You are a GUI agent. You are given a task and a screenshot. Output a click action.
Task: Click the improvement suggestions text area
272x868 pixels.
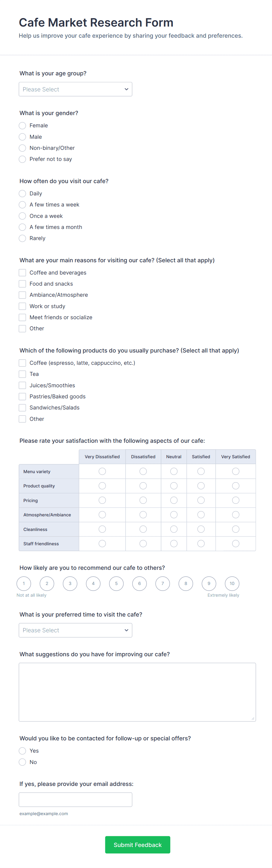pyautogui.click(x=137, y=692)
